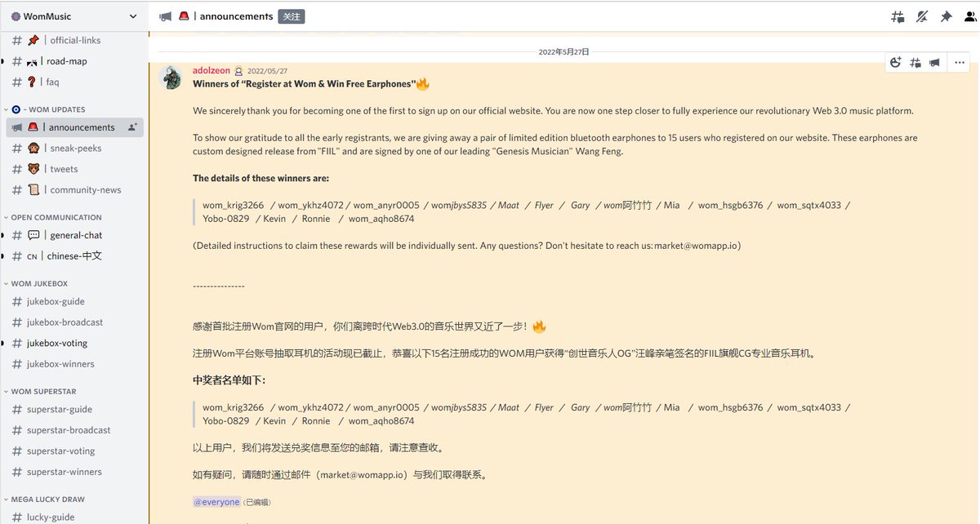Click the adolzeon username
The width and height of the screenshot is (980, 524).
(x=212, y=71)
